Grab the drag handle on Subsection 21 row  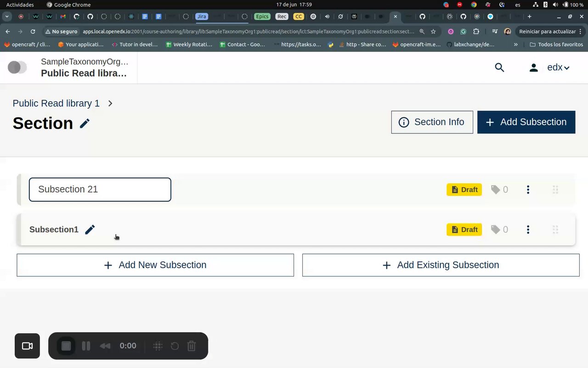pos(555,190)
